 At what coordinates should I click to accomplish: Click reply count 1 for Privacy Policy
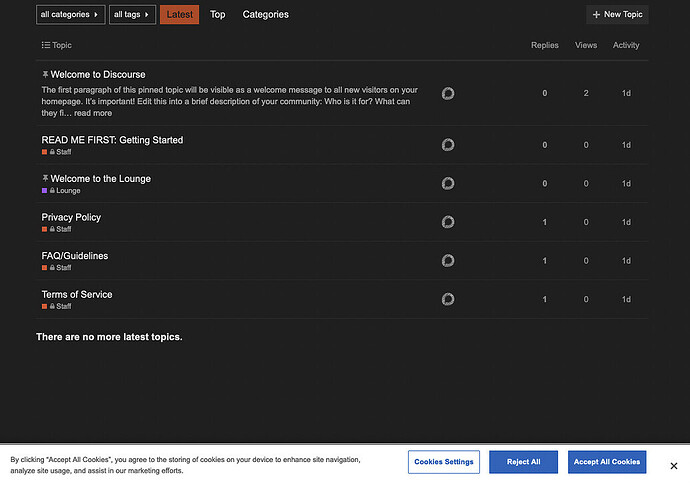pos(544,222)
